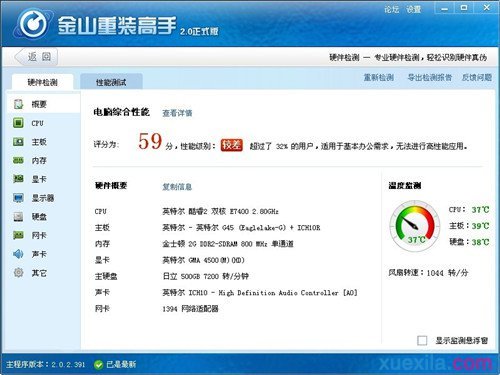The height and width of the screenshot is (375, 500).
Task: Click motherboard temperature 39℃
Action: pos(480,226)
